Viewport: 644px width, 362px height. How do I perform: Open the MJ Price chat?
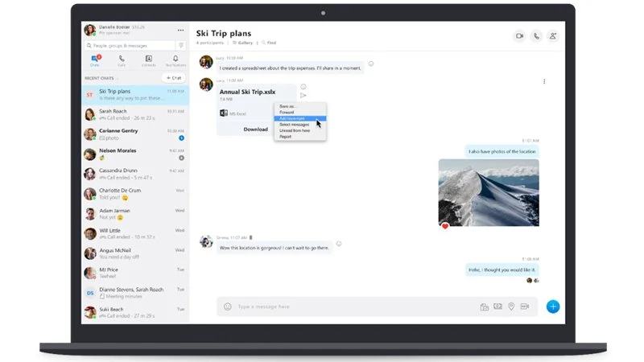tap(135, 273)
